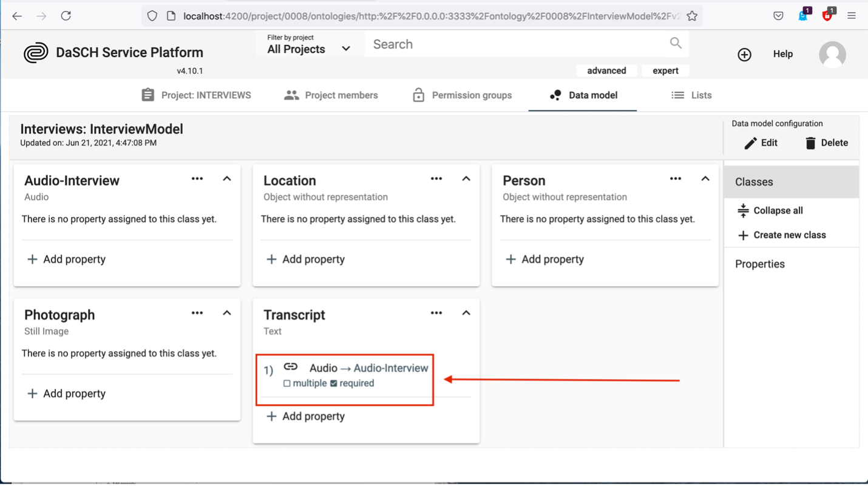
Task: Open three-dot menu on Transcript class
Action: point(436,313)
